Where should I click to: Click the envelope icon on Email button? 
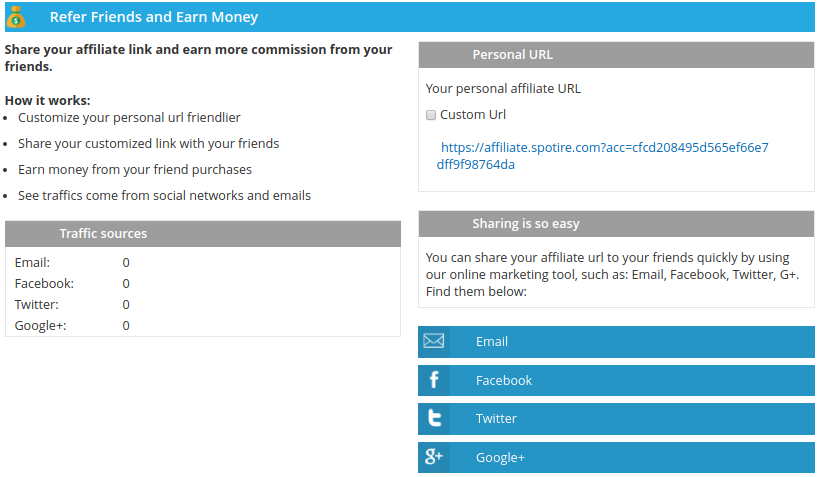pos(434,341)
